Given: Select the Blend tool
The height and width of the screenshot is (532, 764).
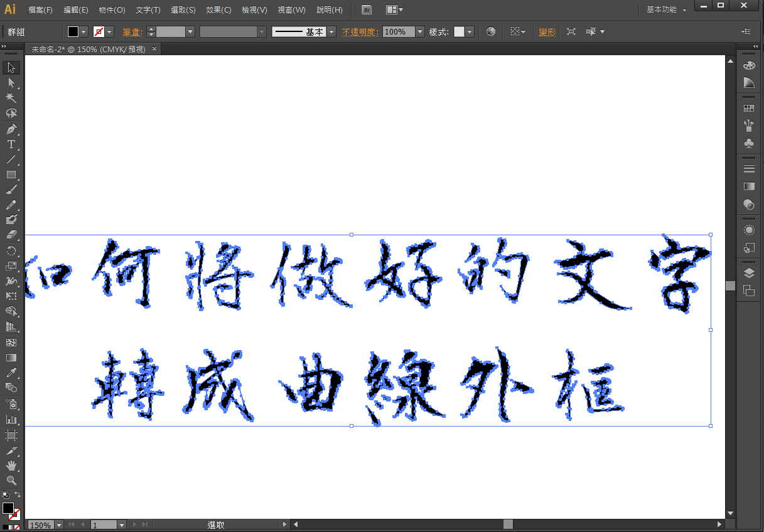Looking at the screenshot, I should pyautogui.click(x=11, y=388).
